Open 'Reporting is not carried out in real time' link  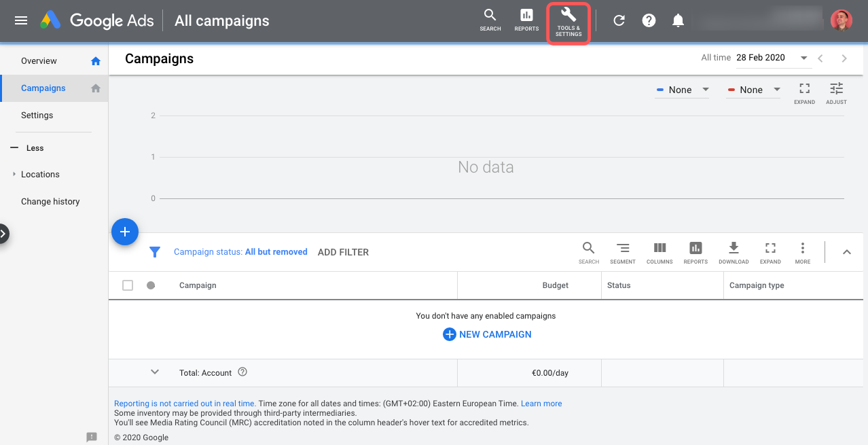[x=185, y=404]
